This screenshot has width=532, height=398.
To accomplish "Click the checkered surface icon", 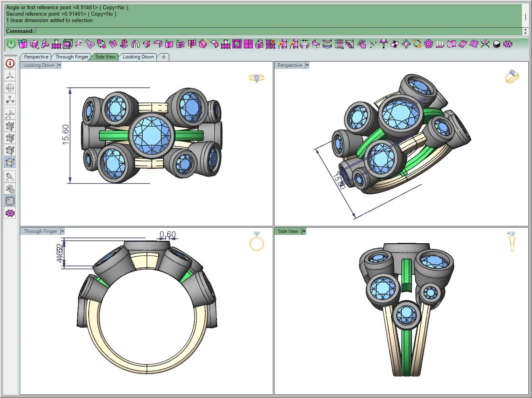I will (395, 44).
